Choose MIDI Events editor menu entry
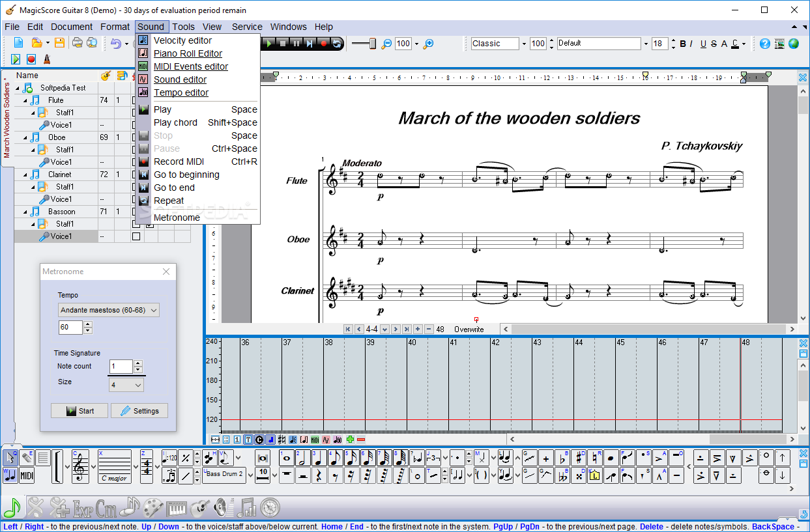The height and width of the screenshot is (532, 810). point(191,66)
